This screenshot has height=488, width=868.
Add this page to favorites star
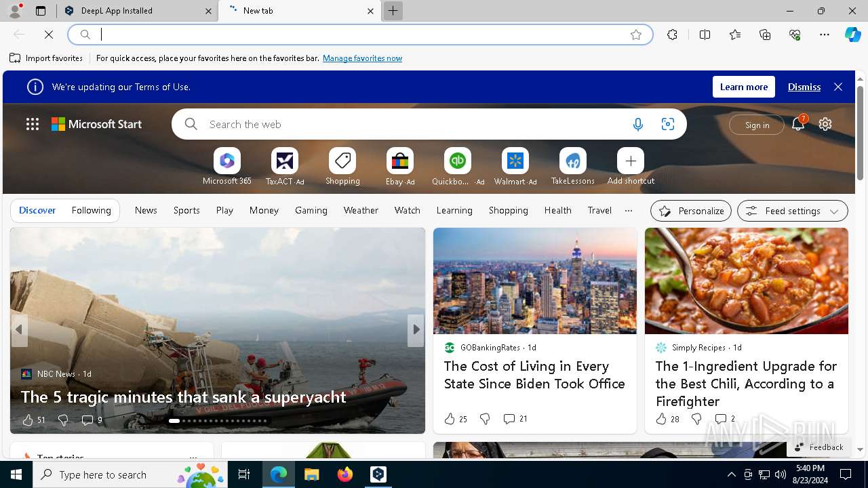click(x=636, y=35)
